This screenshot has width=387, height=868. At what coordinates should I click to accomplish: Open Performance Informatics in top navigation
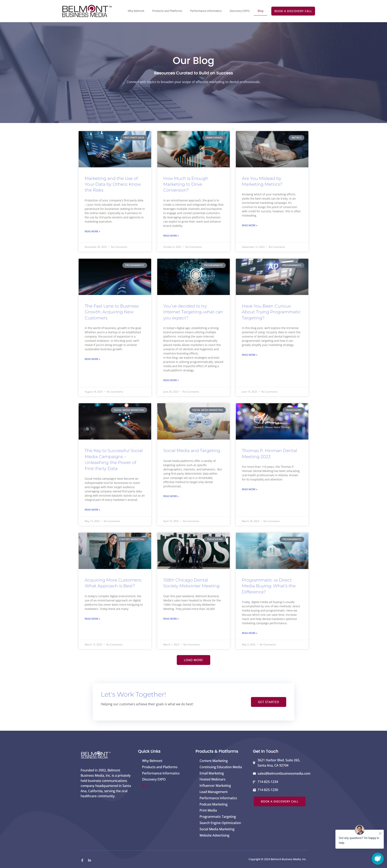205,11
